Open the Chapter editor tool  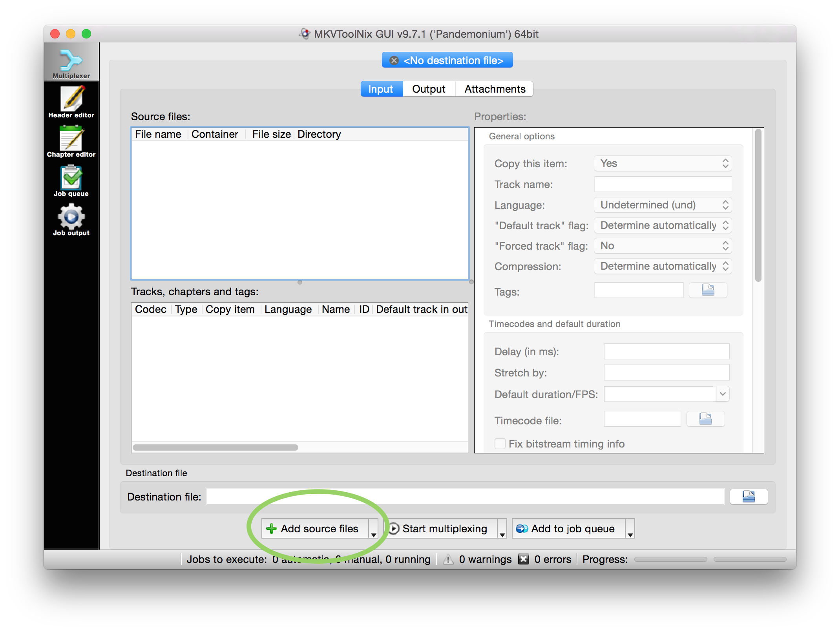[71, 141]
